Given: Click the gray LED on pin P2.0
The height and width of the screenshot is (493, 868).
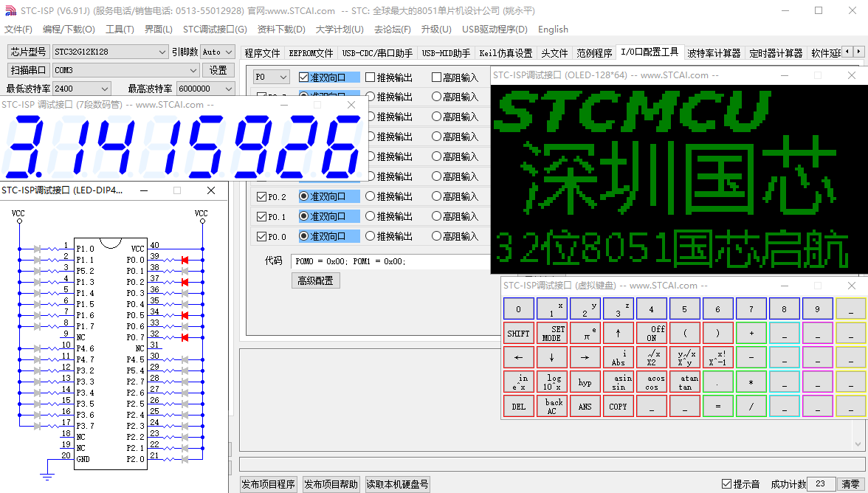Looking at the screenshot, I should [x=185, y=459].
